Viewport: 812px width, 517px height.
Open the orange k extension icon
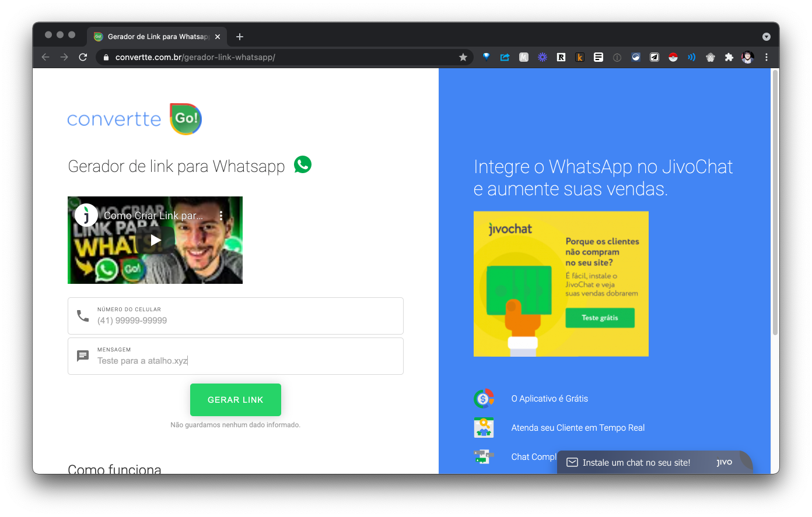point(580,57)
